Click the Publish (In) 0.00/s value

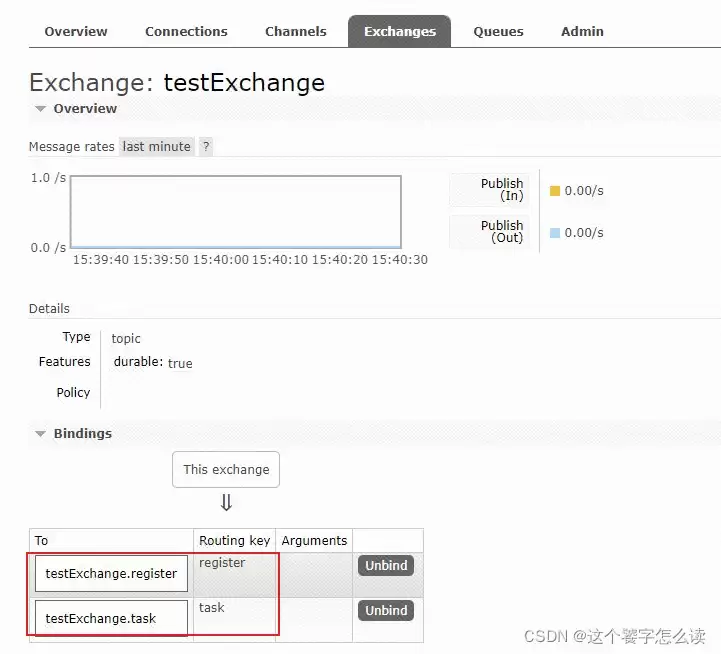point(584,190)
